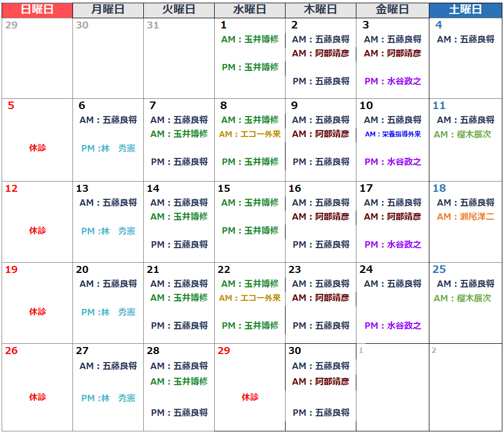Open the 栄養指導外来 entry on the 10th
The height and width of the screenshot is (433, 504).
(392, 134)
